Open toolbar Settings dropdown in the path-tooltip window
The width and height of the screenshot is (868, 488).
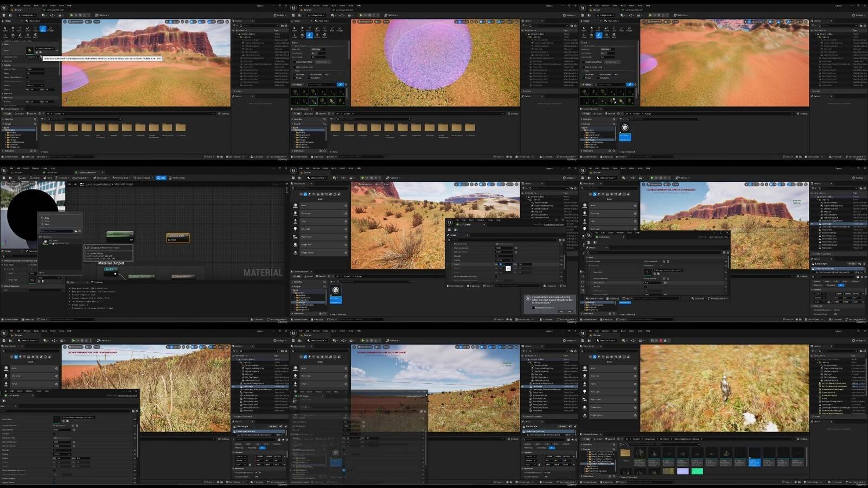(x=280, y=15)
